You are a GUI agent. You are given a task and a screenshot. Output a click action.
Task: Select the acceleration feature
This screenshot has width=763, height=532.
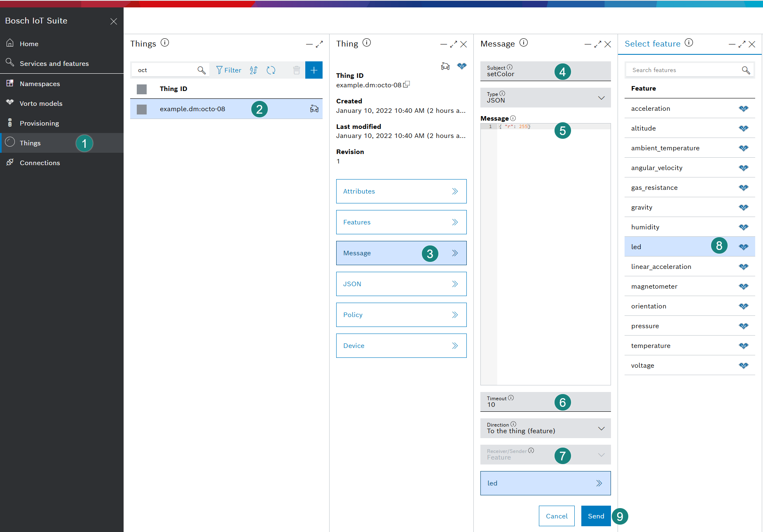pos(690,108)
